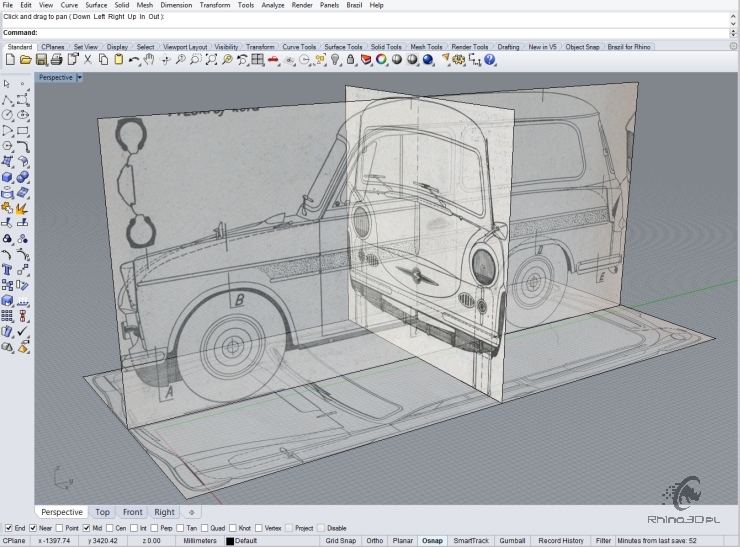Open the Millimeters units selector in status bar
The height and width of the screenshot is (547, 740).
197,541
